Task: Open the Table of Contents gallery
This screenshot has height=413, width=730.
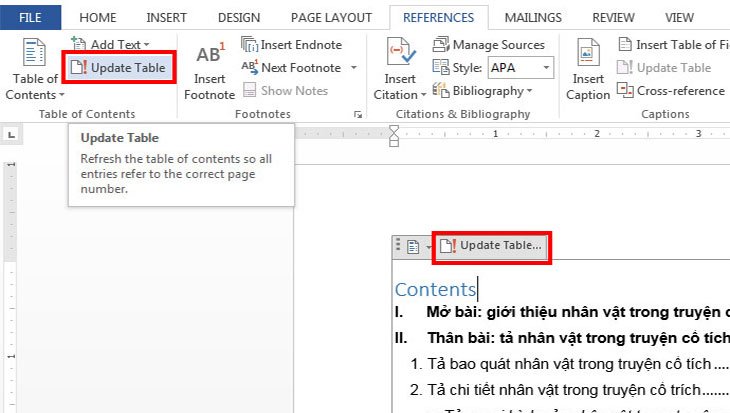Action: [x=34, y=69]
